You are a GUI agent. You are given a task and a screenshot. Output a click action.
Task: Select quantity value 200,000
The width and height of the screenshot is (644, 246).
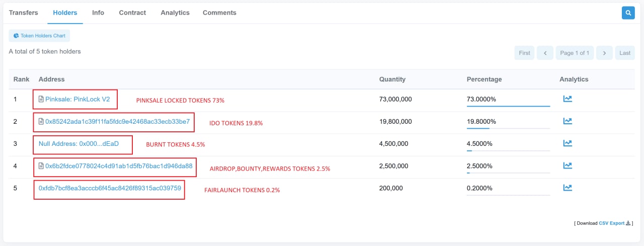pos(391,188)
